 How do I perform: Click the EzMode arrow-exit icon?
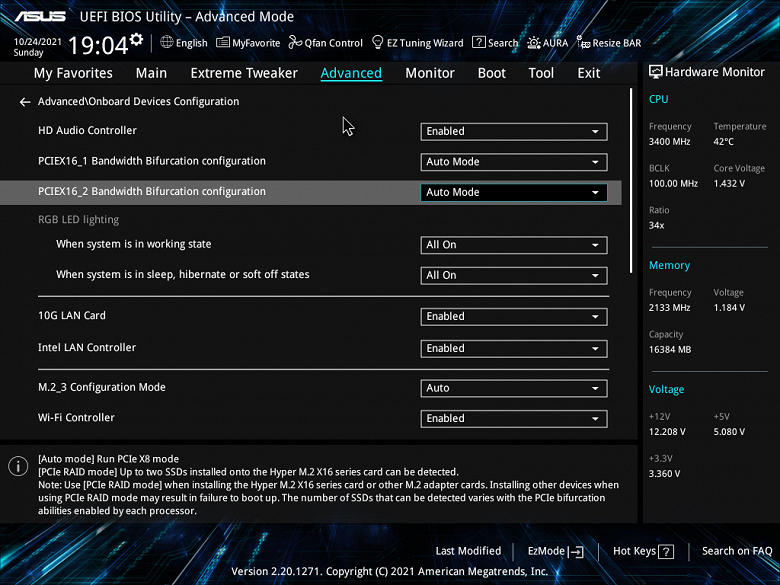pos(575,551)
